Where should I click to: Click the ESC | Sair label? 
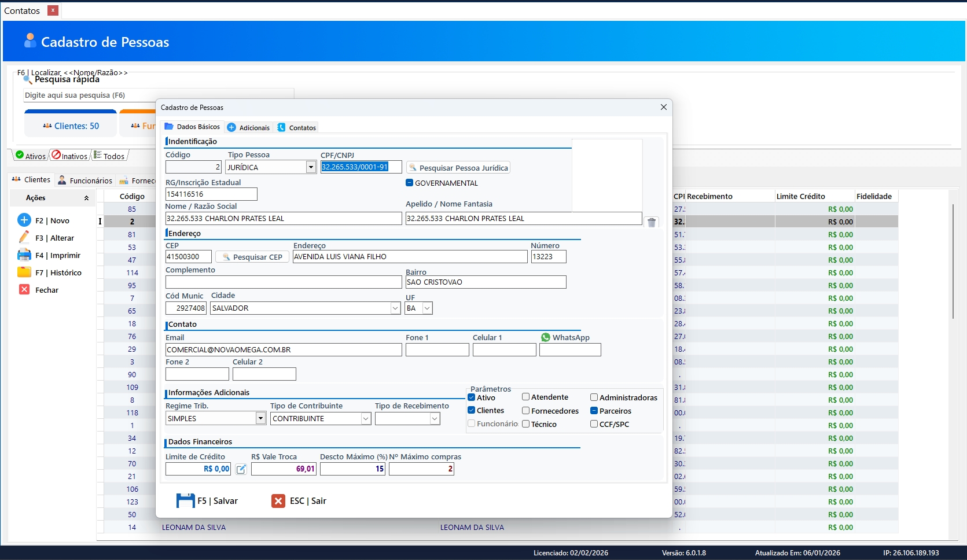click(308, 501)
